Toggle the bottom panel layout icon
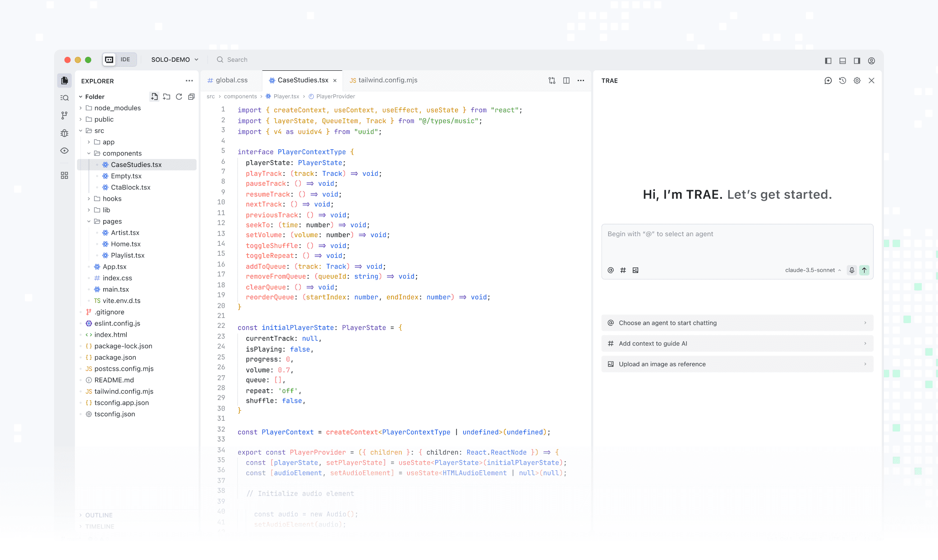The height and width of the screenshot is (560, 938). pyautogui.click(x=842, y=60)
